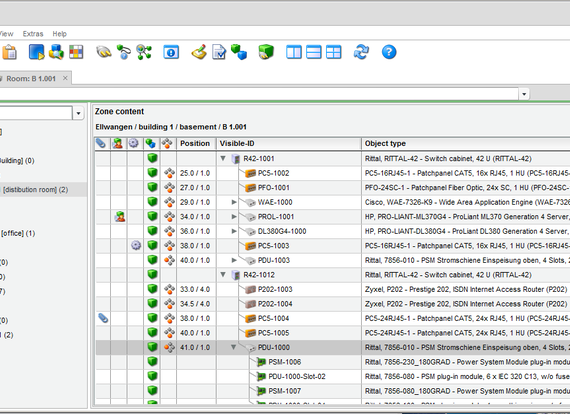Click the blue info window toolbar icon

coord(171,52)
